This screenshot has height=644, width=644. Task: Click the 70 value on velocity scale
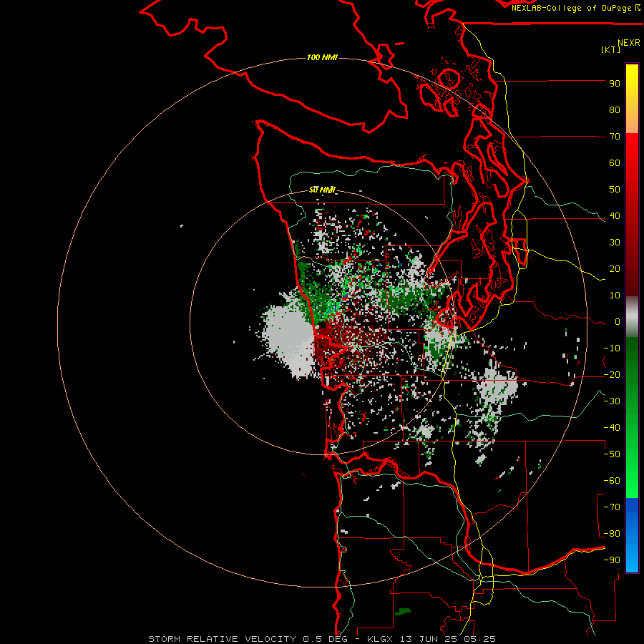click(615, 137)
